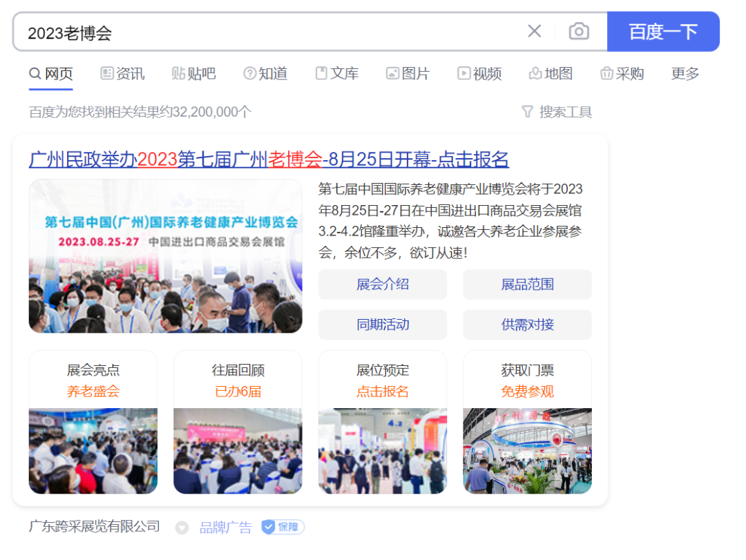Click the 往届回顾 conference photo

point(238,451)
